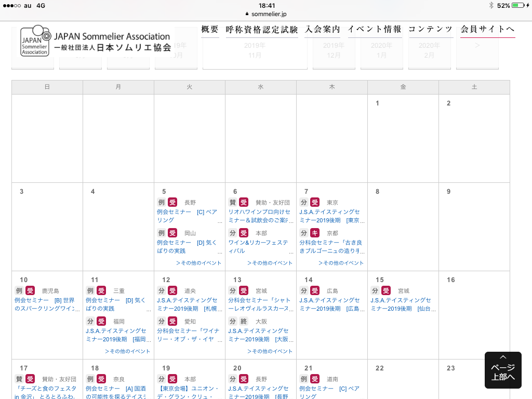Open 道南 例会セミナー [C] ペアリング on 21st
The width and height of the screenshot is (532, 399).
tap(331, 392)
